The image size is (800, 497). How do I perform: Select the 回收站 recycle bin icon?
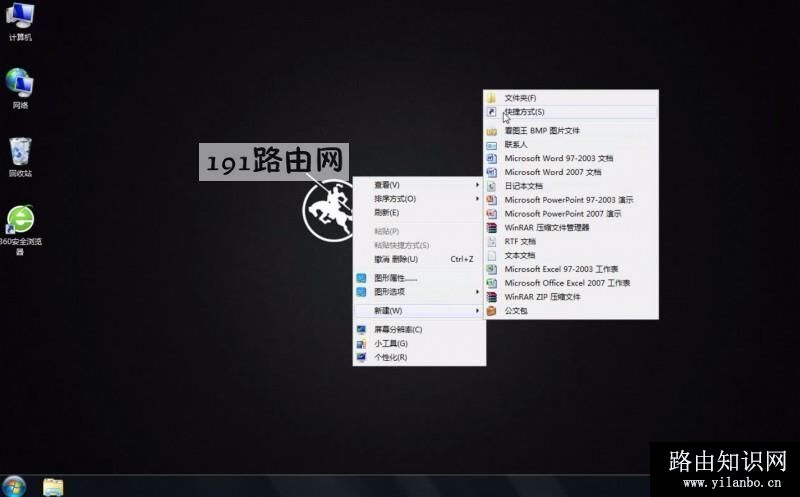tap(20, 157)
